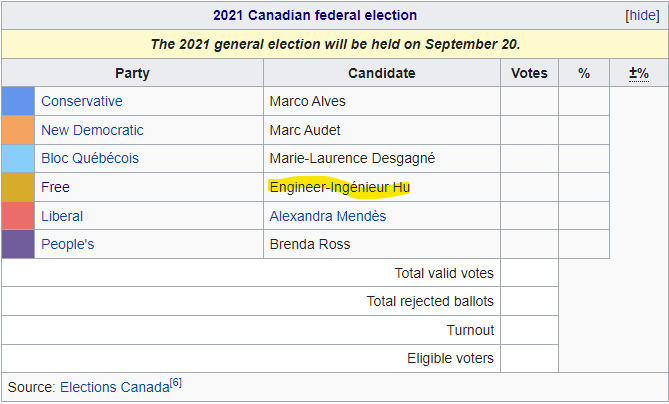Jump to footnote reference 6

(175, 383)
